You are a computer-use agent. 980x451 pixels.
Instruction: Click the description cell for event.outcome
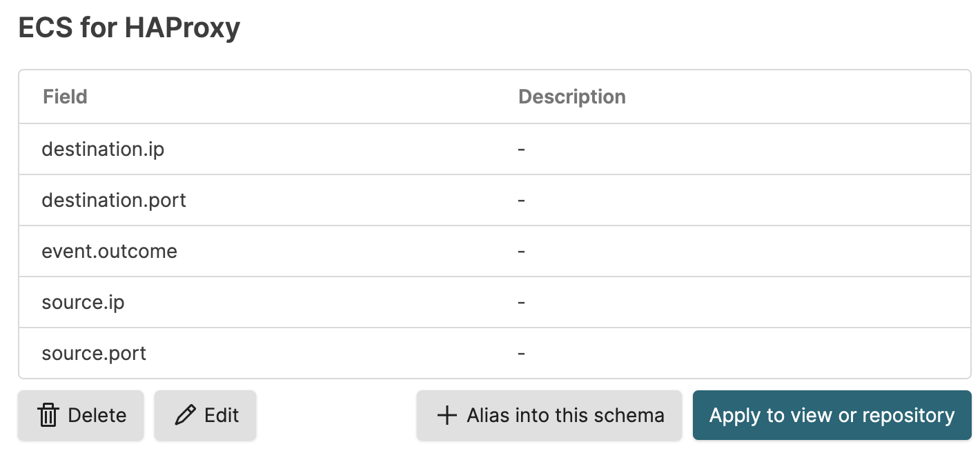coord(521,251)
